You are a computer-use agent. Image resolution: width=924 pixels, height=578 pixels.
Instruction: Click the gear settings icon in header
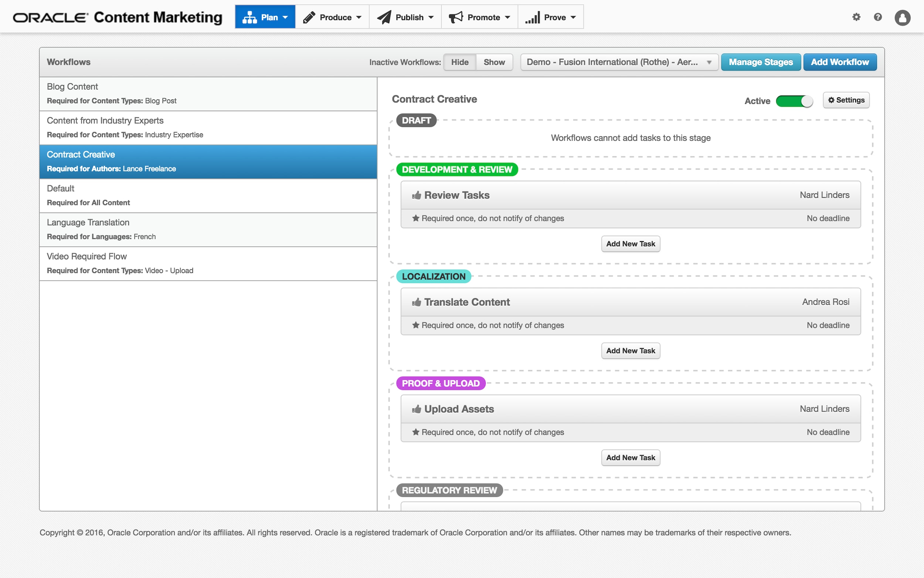856,17
